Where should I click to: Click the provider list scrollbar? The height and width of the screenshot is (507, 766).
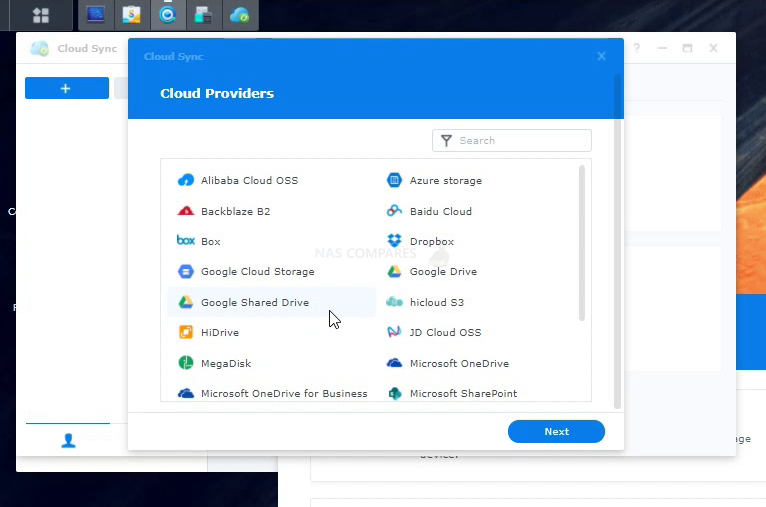(581, 243)
